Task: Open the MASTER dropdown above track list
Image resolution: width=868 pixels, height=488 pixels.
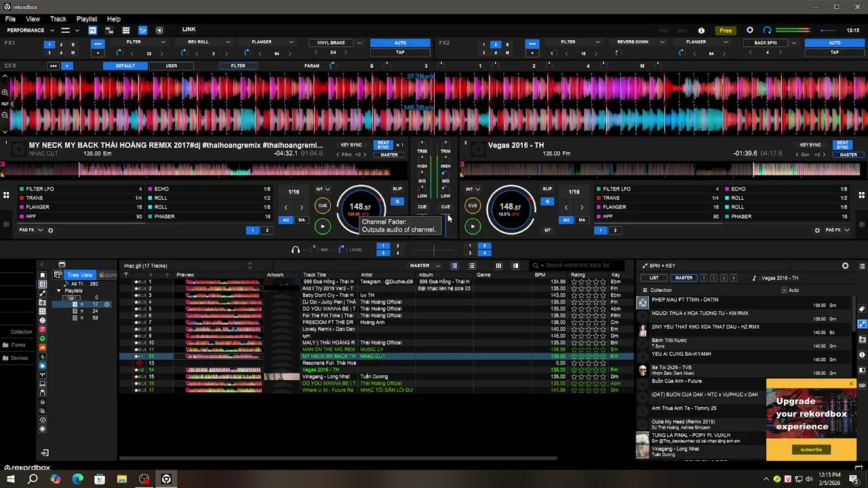Action: (x=425, y=266)
